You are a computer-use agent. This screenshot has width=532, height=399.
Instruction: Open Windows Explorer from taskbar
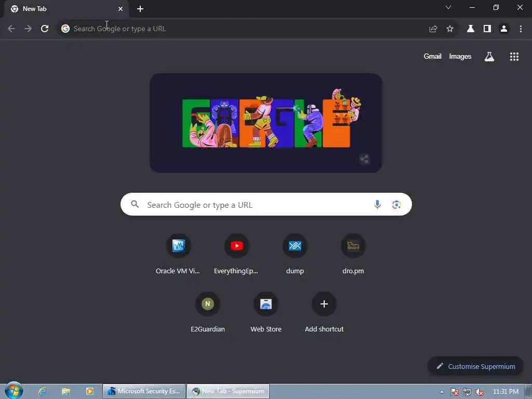tap(66, 391)
